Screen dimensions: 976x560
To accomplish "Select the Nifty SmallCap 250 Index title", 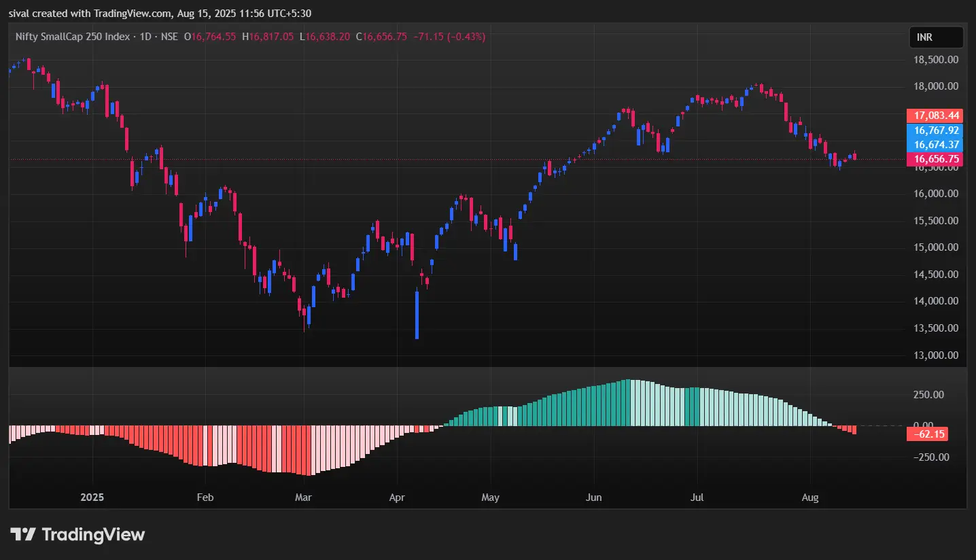I will (73, 37).
